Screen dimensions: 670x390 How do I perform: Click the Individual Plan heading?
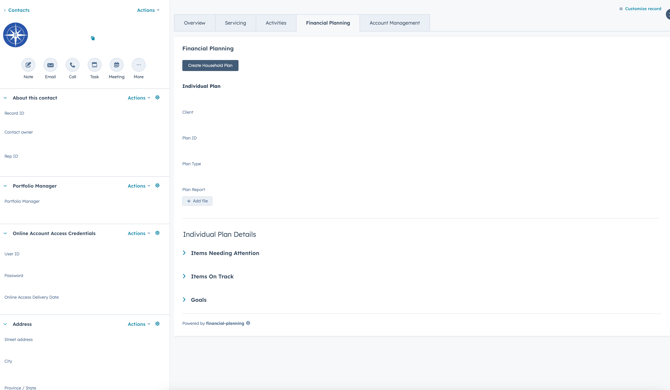(201, 86)
